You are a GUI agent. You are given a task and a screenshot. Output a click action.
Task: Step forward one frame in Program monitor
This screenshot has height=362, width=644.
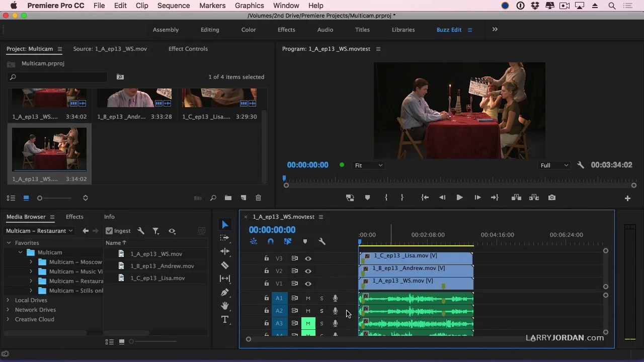pos(477,198)
